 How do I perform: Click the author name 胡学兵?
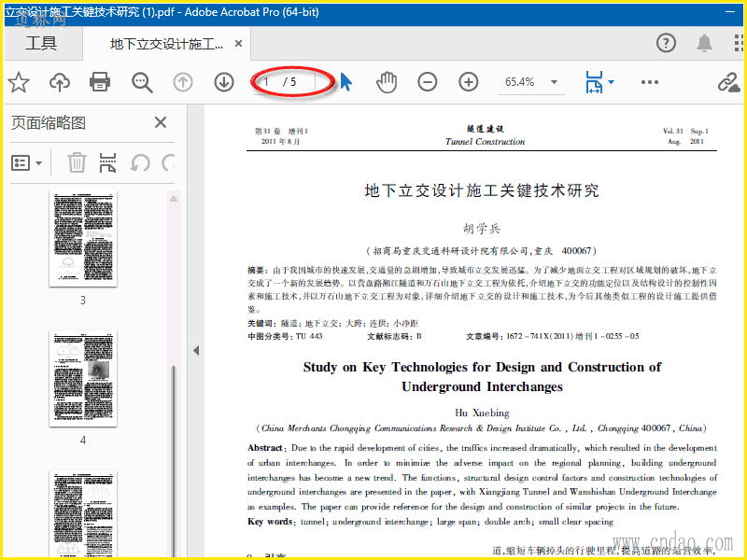[482, 229]
